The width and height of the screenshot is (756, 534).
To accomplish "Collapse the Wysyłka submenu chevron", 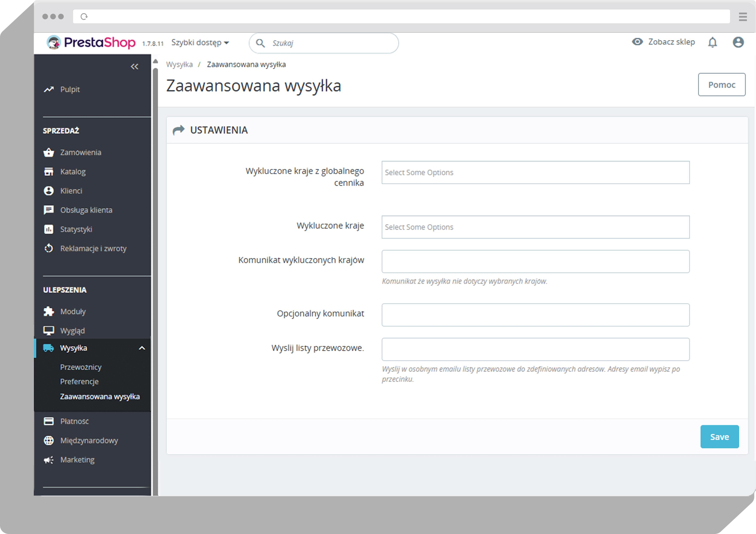I will [x=142, y=348].
